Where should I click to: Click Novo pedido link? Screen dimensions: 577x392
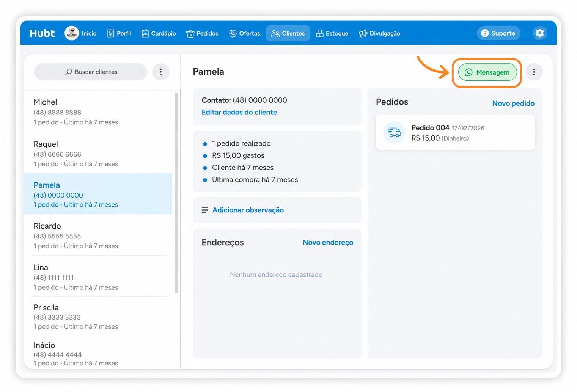pos(513,103)
